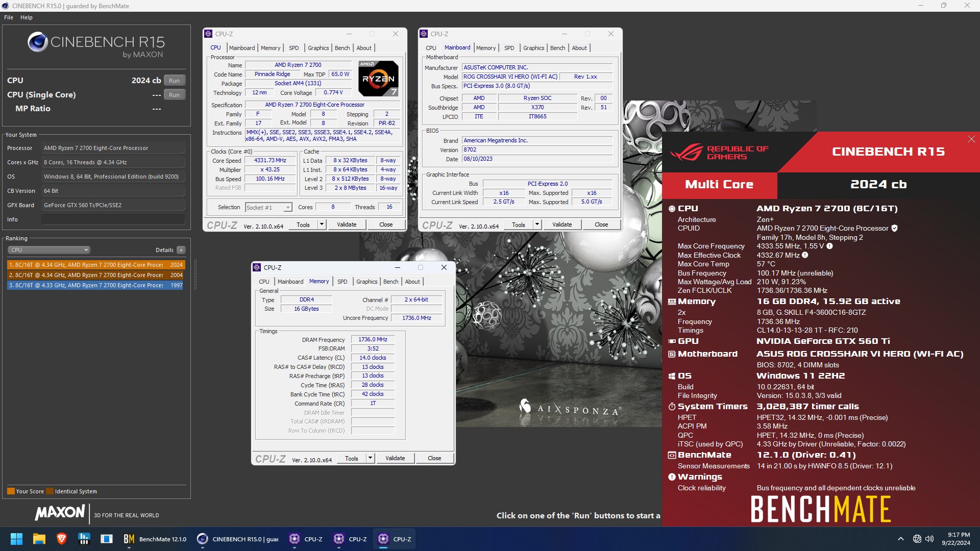
Task: Click info icon beside Max Effective Clock
Action: click(x=805, y=255)
